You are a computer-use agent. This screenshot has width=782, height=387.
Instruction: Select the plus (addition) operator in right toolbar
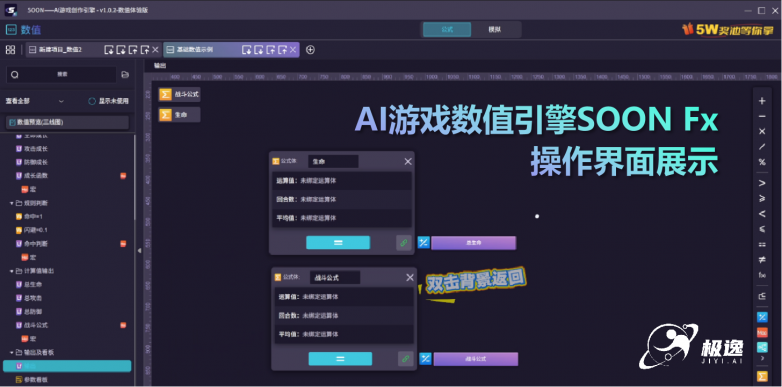pos(762,101)
